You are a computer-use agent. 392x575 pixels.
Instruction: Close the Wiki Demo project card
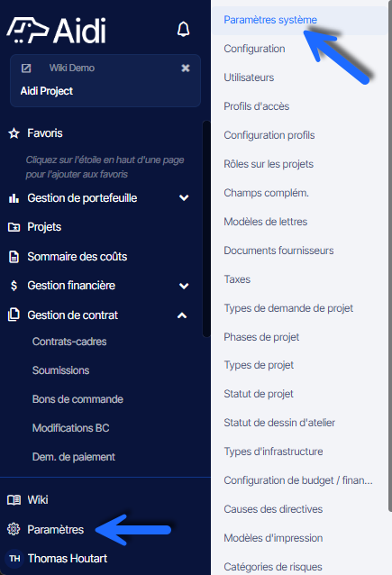pos(186,68)
